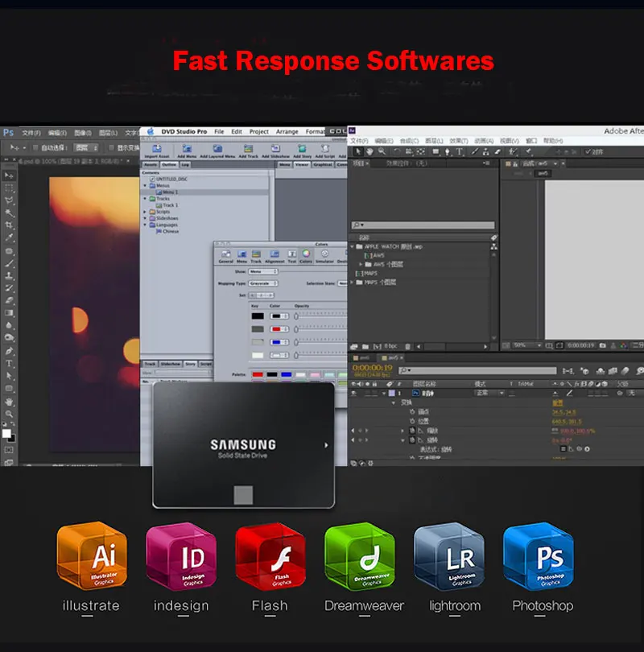The height and width of the screenshot is (652, 644).
Task: Click the search field in the After Effects project panel
Action: [x=423, y=225]
